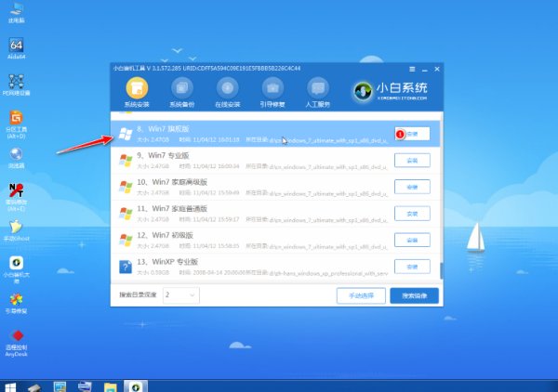Install Win7 家庭普通版 (item 11)
The width and height of the screenshot is (558, 392).
click(412, 214)
